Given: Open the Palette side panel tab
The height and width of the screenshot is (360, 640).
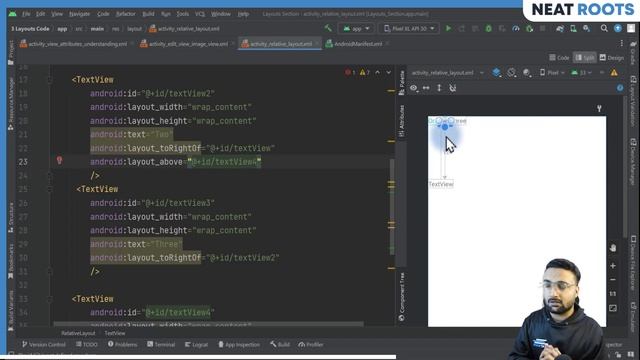Looking at the screenshot, I should point(402,83).
